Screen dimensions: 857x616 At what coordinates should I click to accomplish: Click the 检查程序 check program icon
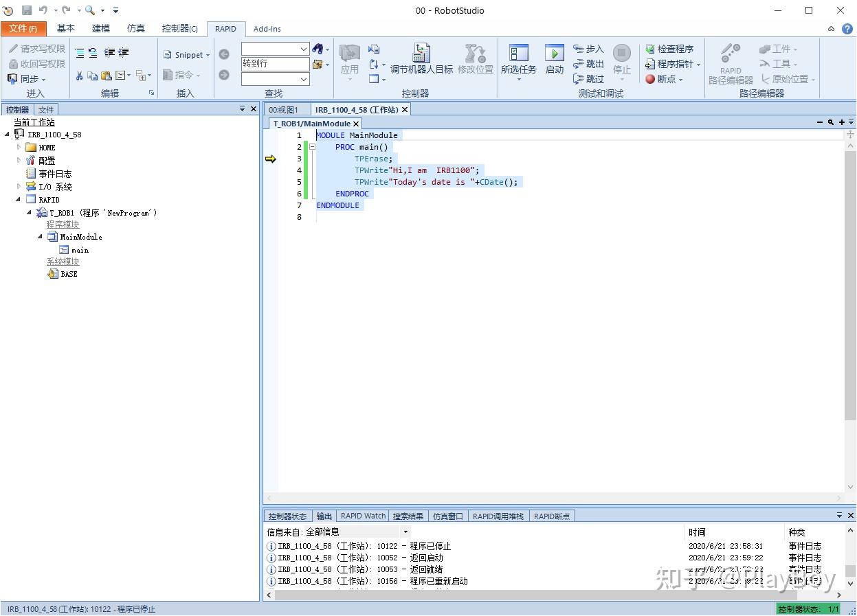tap(650, 49)
